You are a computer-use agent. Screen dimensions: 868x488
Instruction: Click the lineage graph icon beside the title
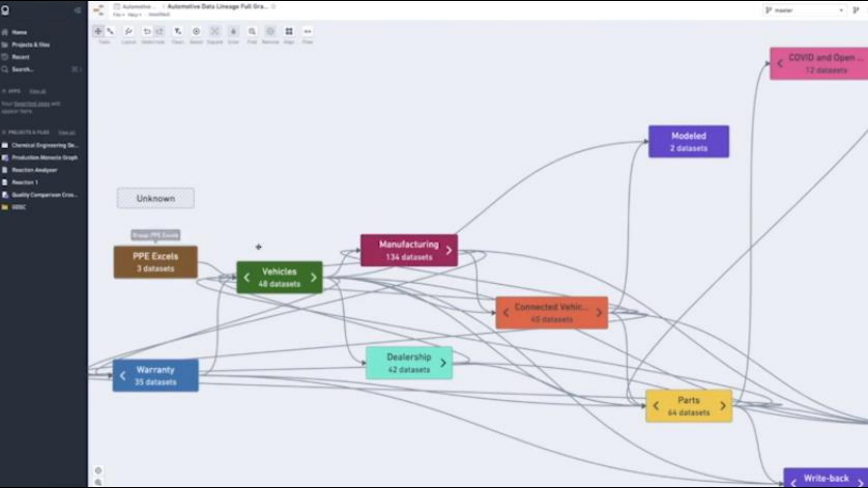[99, 10]
